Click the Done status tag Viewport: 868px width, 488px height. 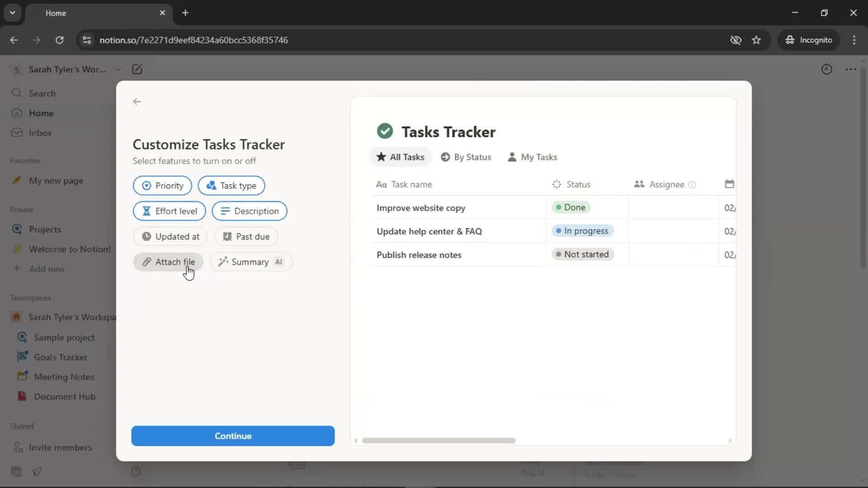click(x=571, y=207)
